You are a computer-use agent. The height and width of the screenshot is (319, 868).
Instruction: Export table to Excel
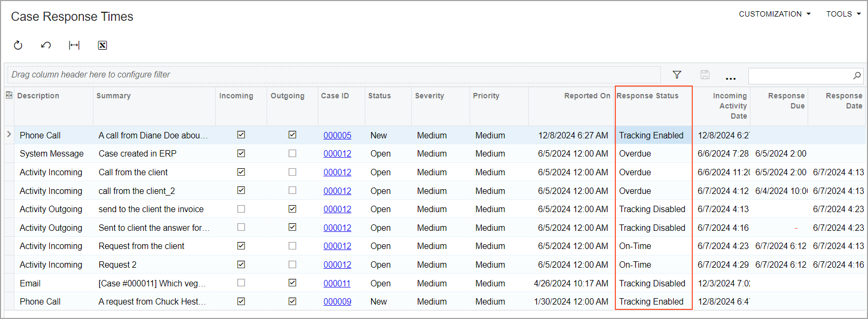click(x=103, y=45)
